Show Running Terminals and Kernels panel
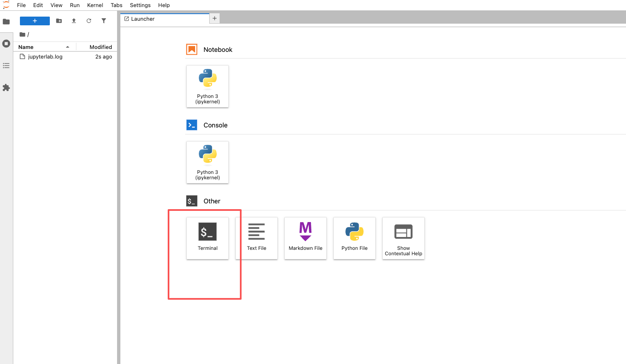Viewport: 626px width, 364px height. (x=6, y=44)
